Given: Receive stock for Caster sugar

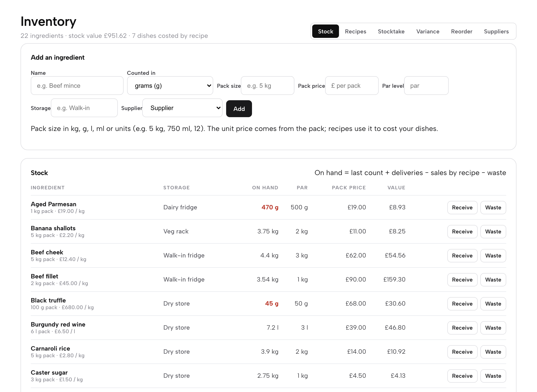Looking at the screenshot, I should tap(462, 376).
